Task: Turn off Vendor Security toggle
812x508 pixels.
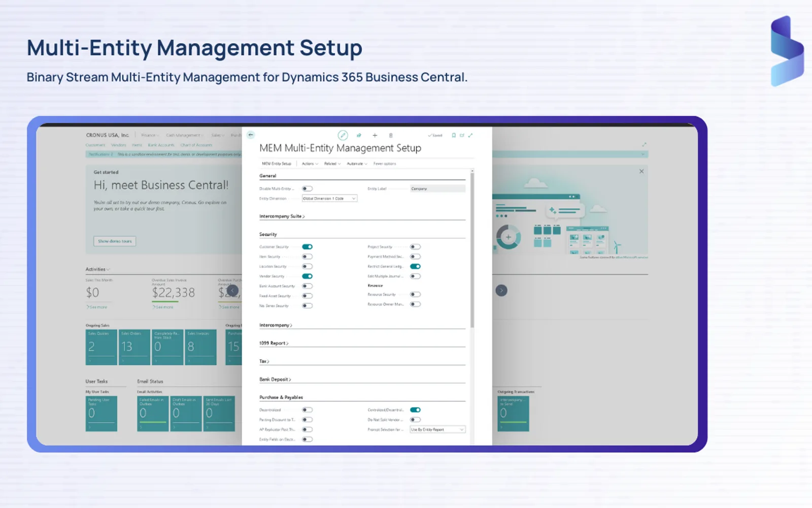Action: point(307,276)
